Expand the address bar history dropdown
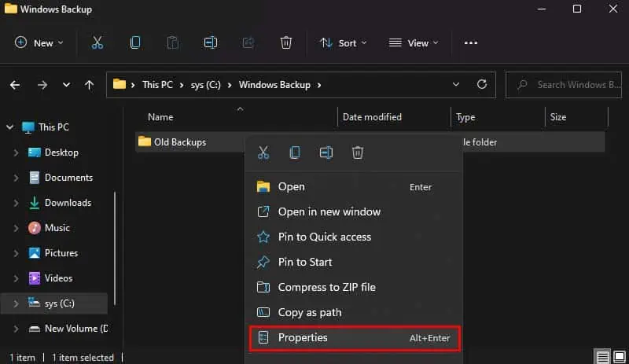The height and width of the screenshot is (364, 629). 456,84
